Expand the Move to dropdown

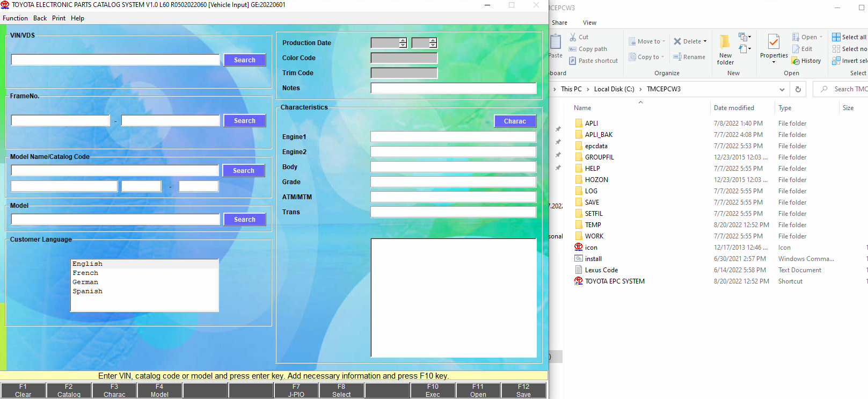pos(664,41)
